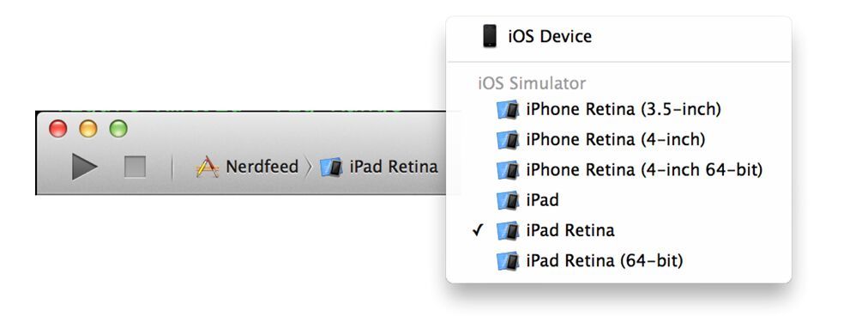Screen dimensions: 868x329
Task: Select iPhone Retina (4-inch) simulator
Action: tap(618, 139)
